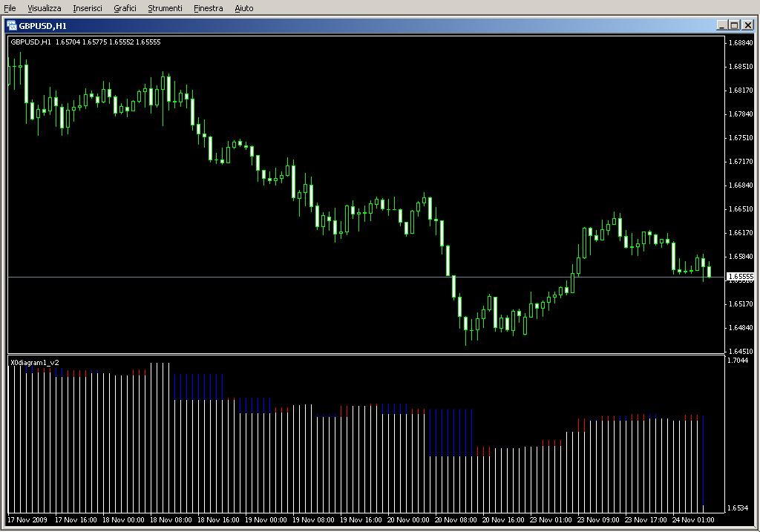Click the 1.68840 price scale label
The image size is (760, 532).
[x=741, y=42]
